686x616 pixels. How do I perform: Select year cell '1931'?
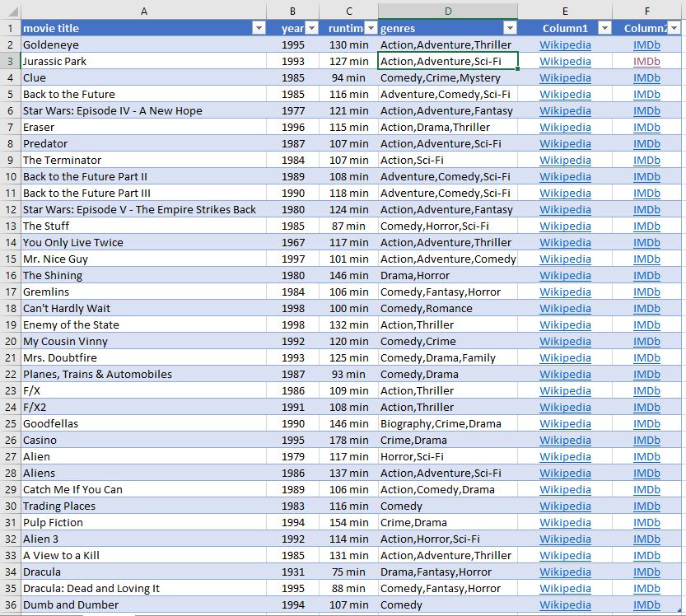292,572
